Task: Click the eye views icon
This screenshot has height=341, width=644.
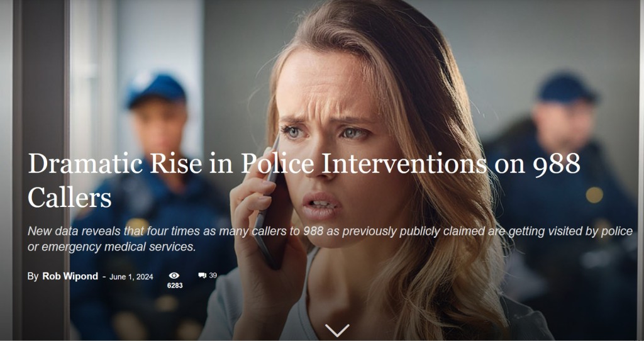Action: 174,276
